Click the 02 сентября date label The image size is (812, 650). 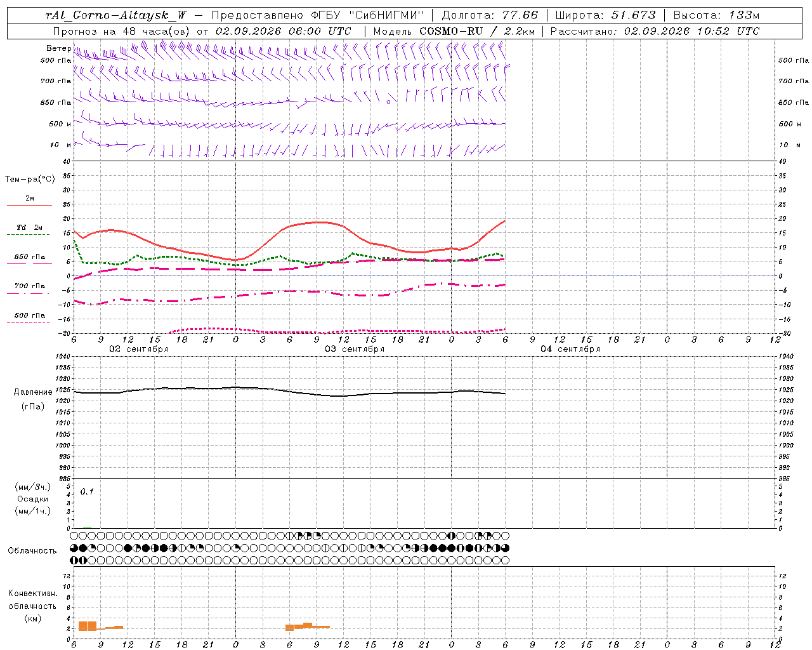coord(138,349)
